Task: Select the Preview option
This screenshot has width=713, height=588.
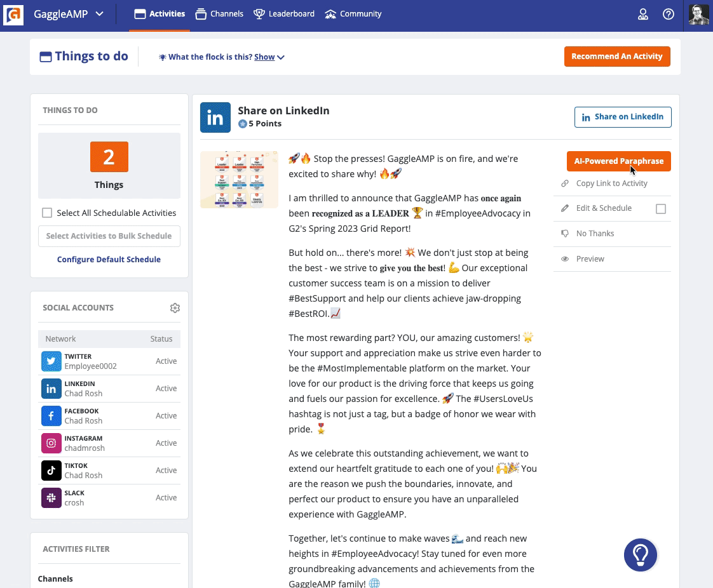Action: click(x=590, y=259)
